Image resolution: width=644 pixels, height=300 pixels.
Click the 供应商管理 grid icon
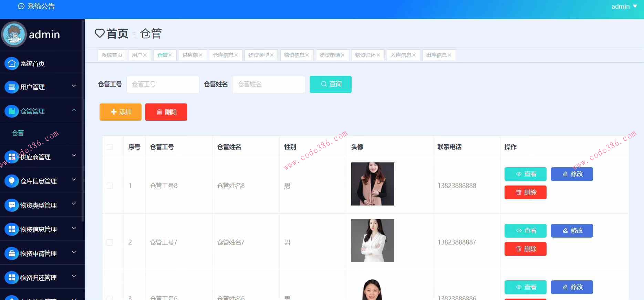pyautogui.click(x=12, y=157)
